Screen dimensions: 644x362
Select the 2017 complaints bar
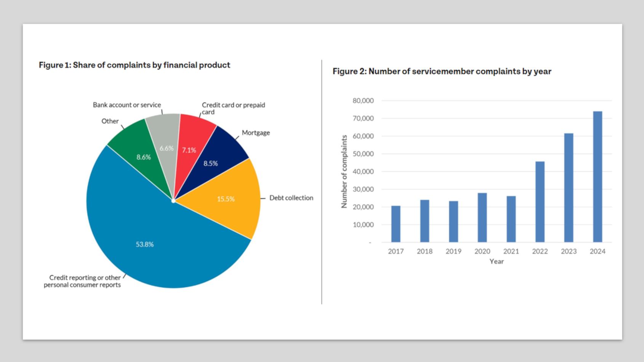[x=396, y=224]
